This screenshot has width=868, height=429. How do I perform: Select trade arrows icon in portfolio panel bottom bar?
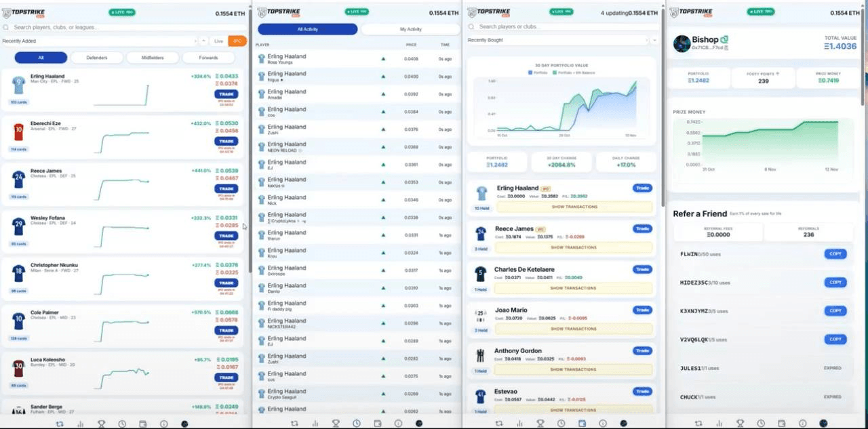click(x=499, y=424)
